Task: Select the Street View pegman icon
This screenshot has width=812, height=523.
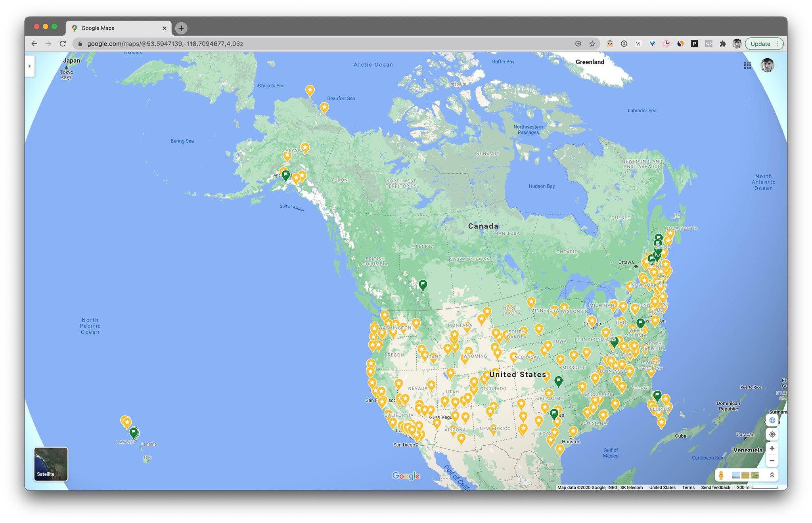Action: click(x=721, y=475)
